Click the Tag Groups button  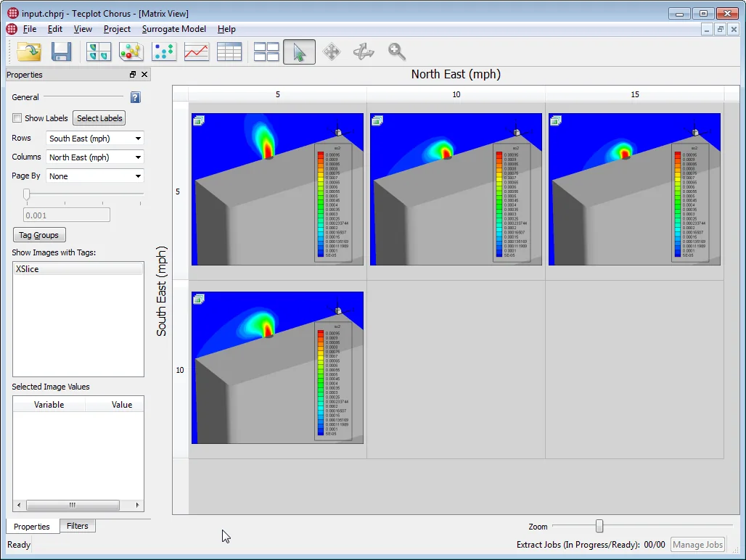pyautogui.click(x=39, y=235)
